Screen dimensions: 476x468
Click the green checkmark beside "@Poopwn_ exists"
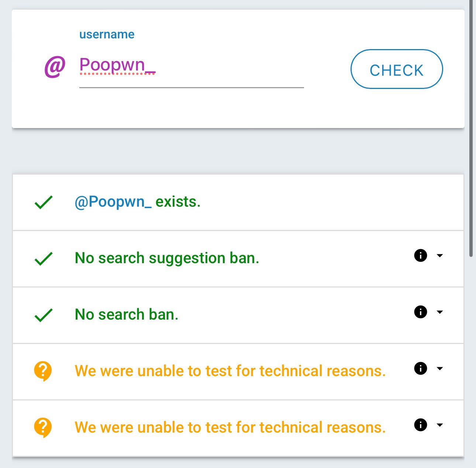coord(44,202)
